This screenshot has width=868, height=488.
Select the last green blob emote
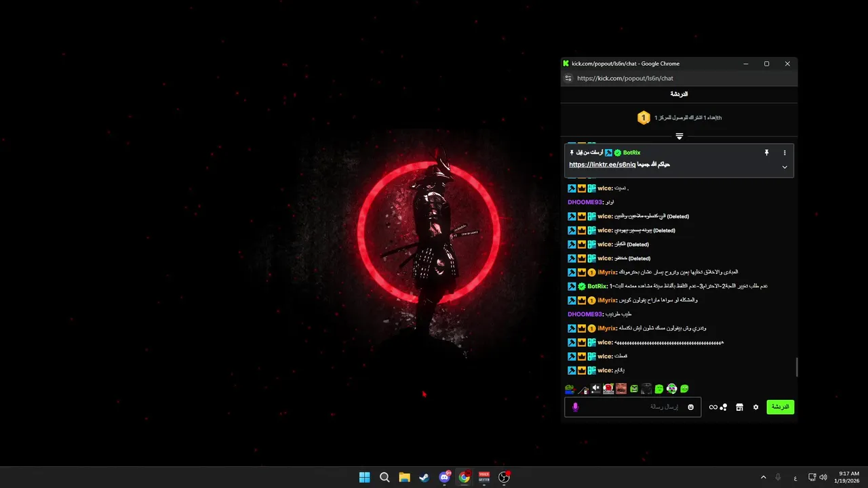(x=684, y=389)
